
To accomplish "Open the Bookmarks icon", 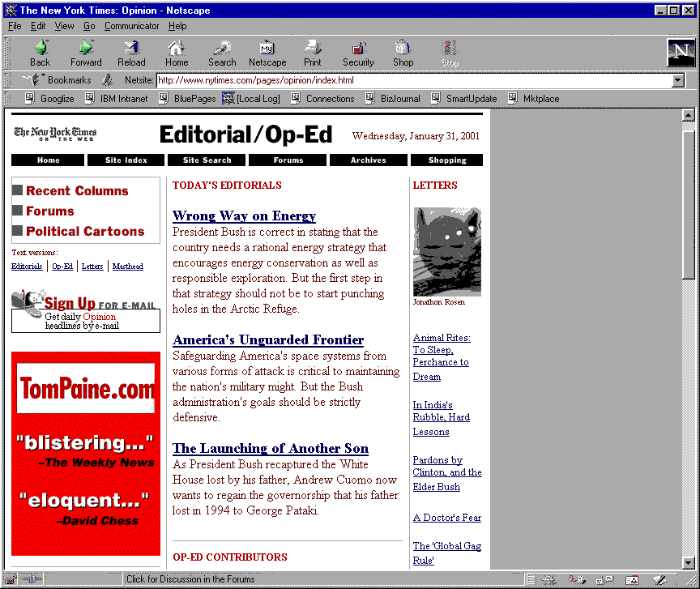I will [x=56, y=80].
